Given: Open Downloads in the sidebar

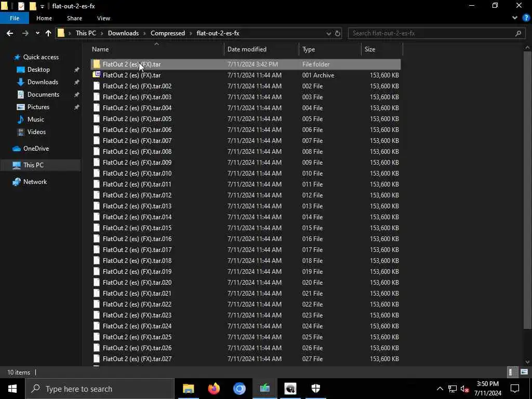Looking at the screenshot, I should (x=43, y=82).
